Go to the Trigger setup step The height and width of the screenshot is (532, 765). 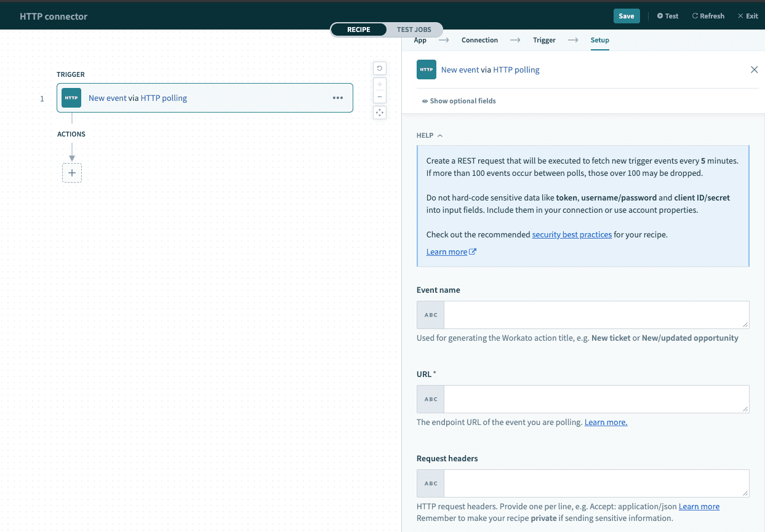tap(544, 40)
